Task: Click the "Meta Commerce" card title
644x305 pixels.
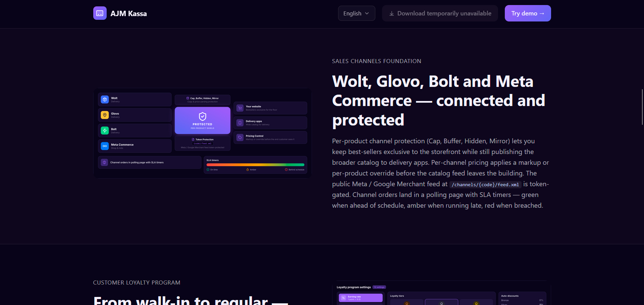Action: [122, 145]
